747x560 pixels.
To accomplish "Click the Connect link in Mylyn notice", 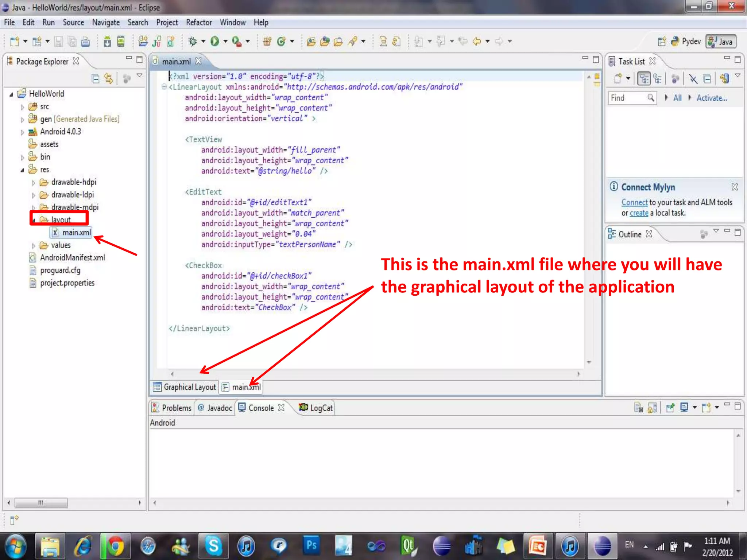I will coord(634,202).
